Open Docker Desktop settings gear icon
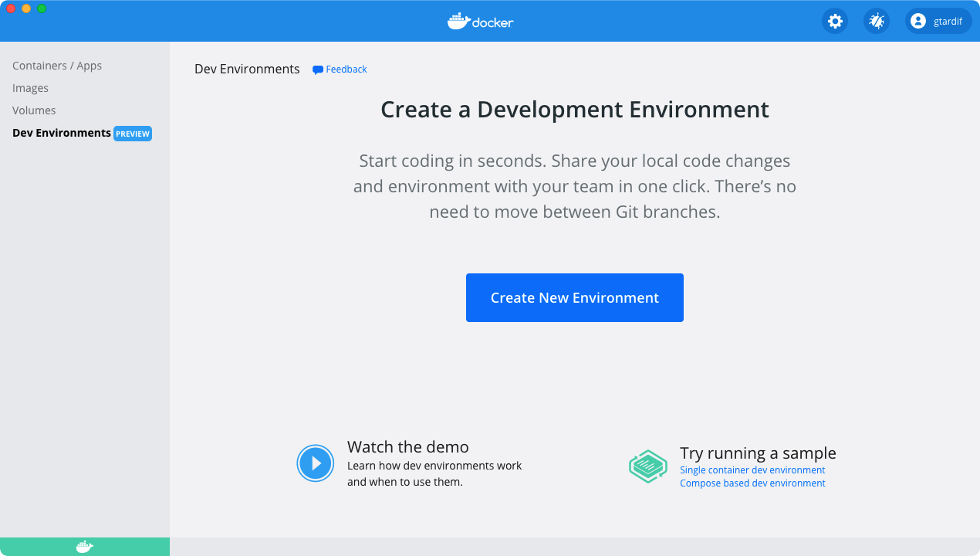Image resolution: width=980 pixels, height=556 pixels. tap(834, 21)
